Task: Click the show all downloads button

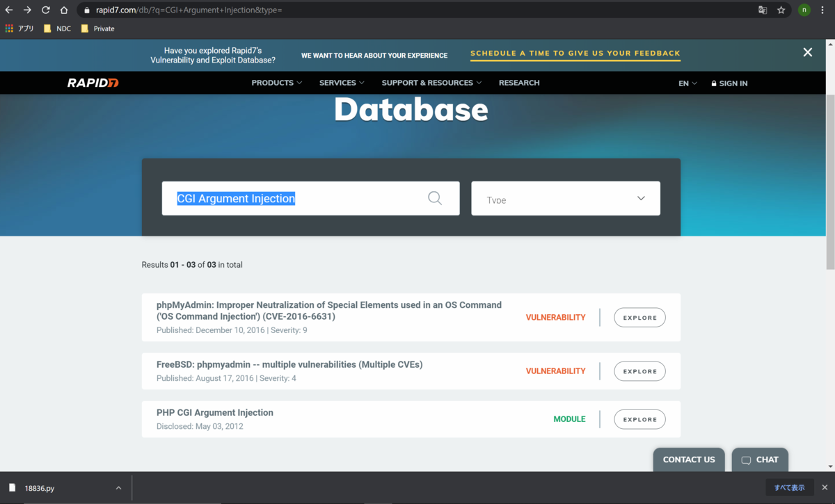Action: (790, 488)
